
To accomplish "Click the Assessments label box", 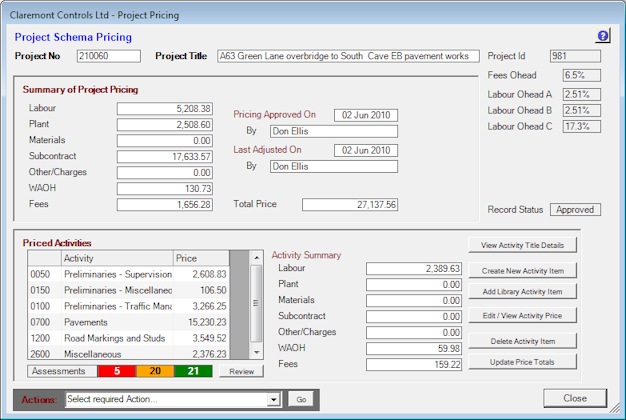I will 62,371.
